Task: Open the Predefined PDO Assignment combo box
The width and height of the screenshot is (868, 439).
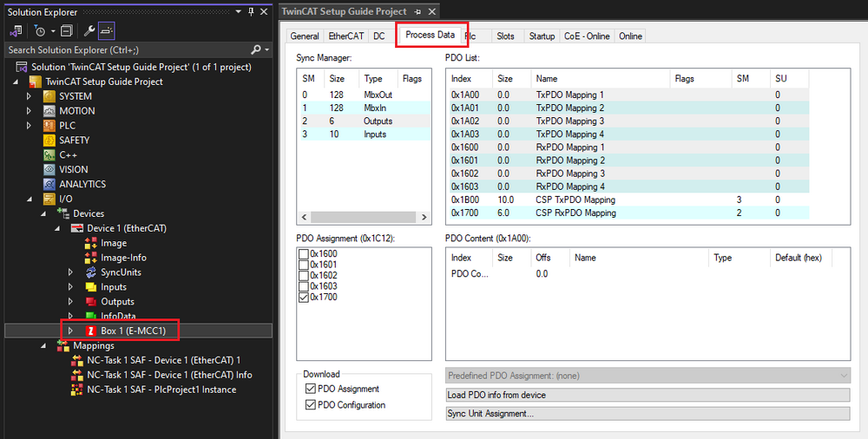Action: click(648, 376)
